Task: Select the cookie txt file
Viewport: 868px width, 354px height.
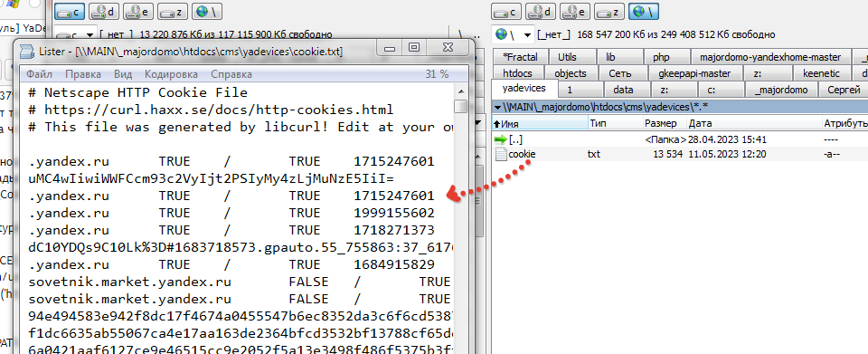Action: click(x=522, y=153)
